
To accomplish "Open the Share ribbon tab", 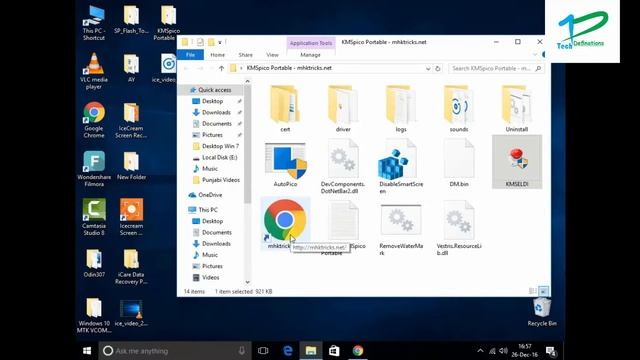I will click(245, 55).
